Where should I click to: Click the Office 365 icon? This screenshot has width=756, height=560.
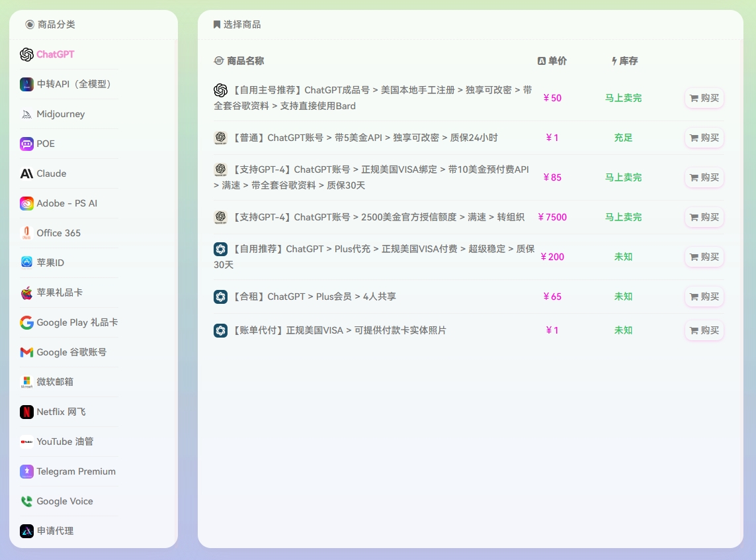(26, 234)
